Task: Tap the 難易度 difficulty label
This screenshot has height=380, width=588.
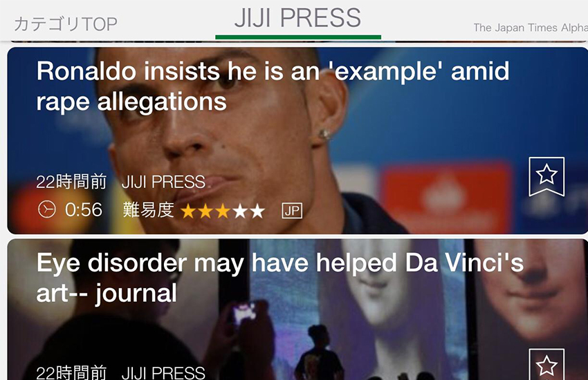Action: (149, 210)
